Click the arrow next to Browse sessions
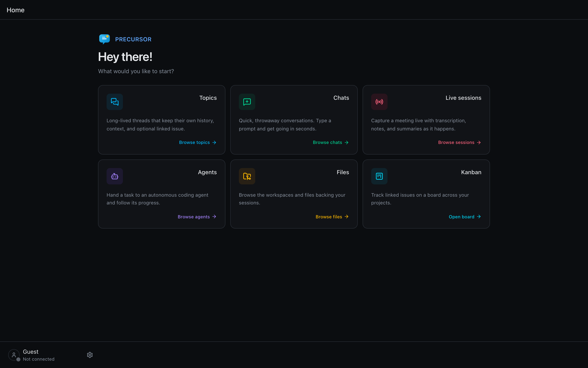This screenshot has height=368, width=588. pyautogui.click(x=479, y=142)
